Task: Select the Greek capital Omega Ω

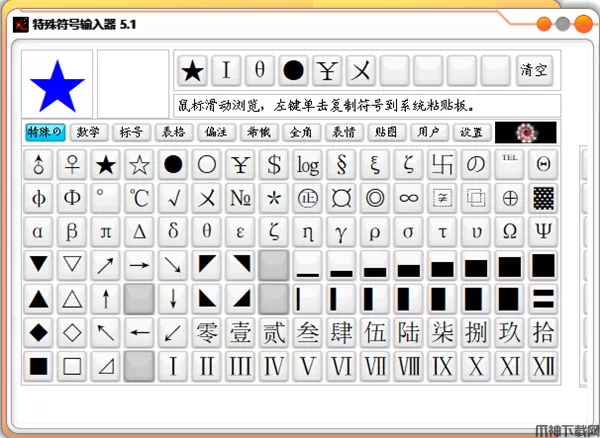Action: (x=510, y=232)
